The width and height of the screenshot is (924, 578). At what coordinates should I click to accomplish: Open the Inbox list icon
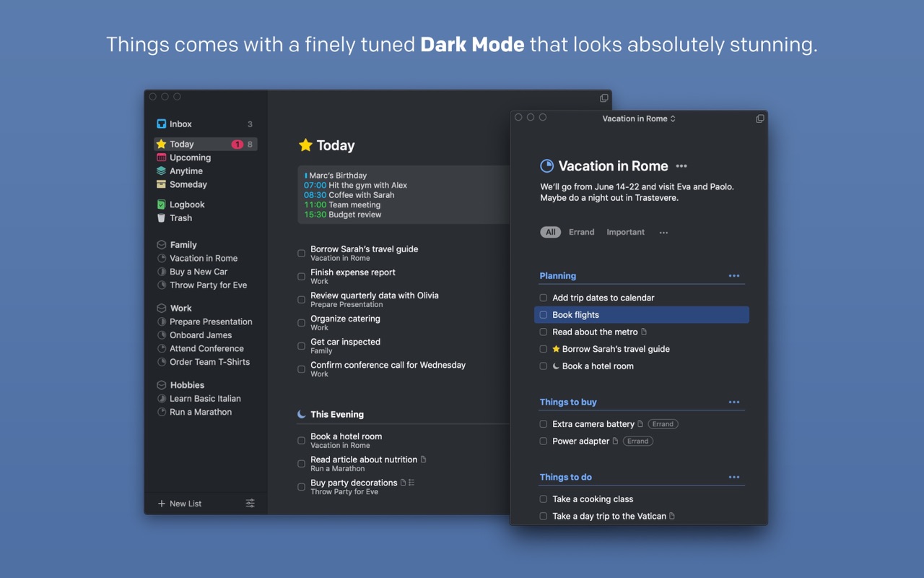(162, 124)
